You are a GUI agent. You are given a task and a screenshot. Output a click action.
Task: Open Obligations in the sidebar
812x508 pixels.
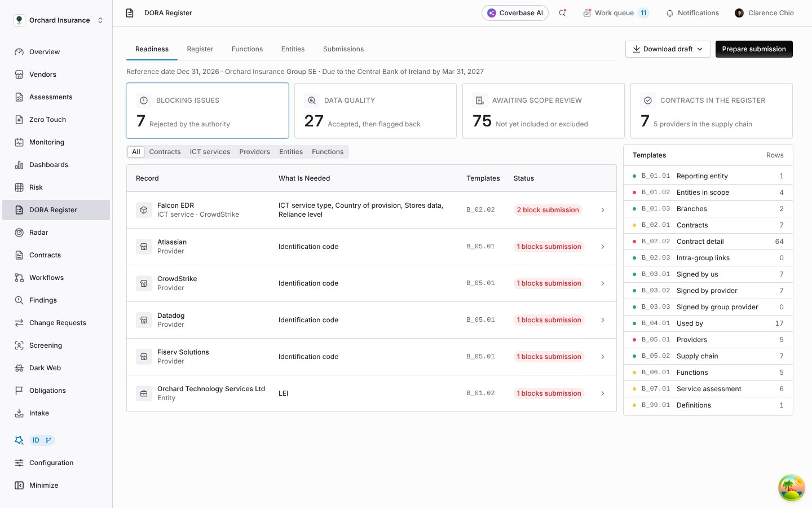(x=56, y=391)
